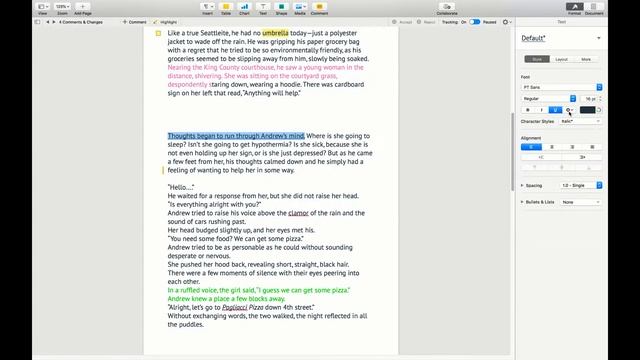Click the Shape toolbar icon

(x=281, y=7)
